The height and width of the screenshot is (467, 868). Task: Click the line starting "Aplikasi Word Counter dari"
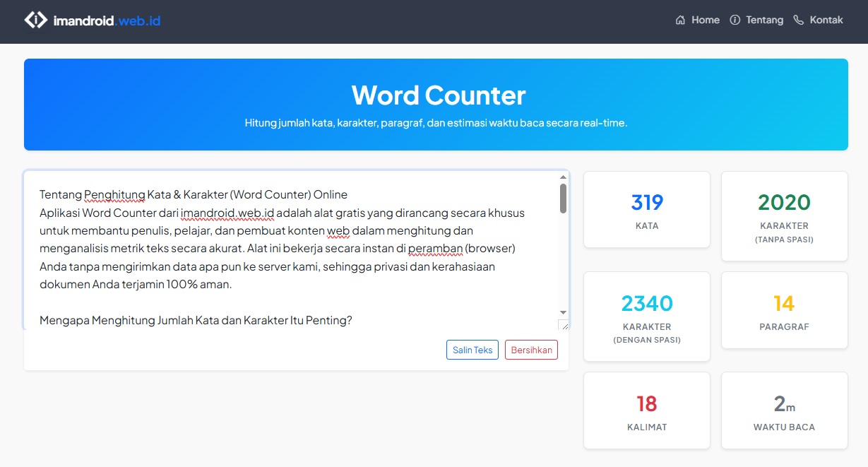tap(282, 213)
